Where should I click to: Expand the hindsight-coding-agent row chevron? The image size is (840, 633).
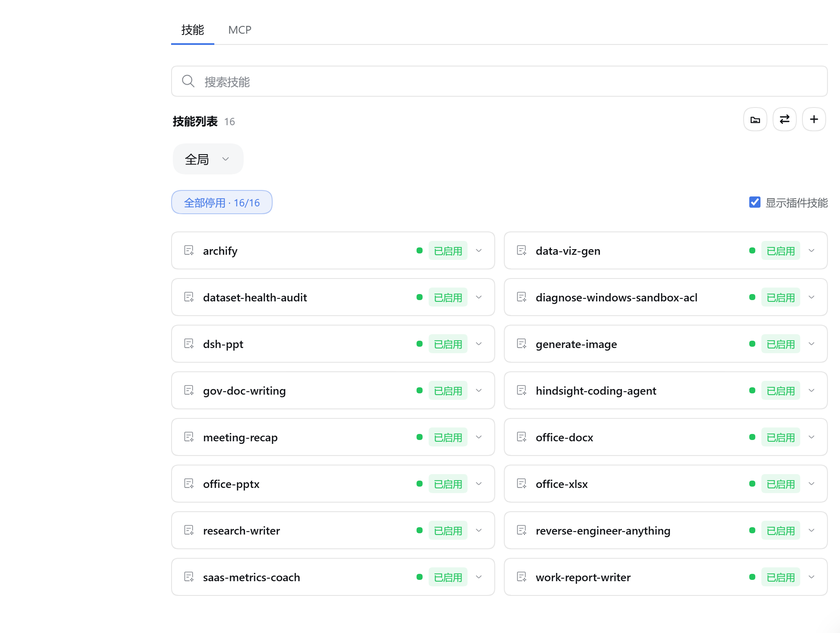[x=812, y=390]
